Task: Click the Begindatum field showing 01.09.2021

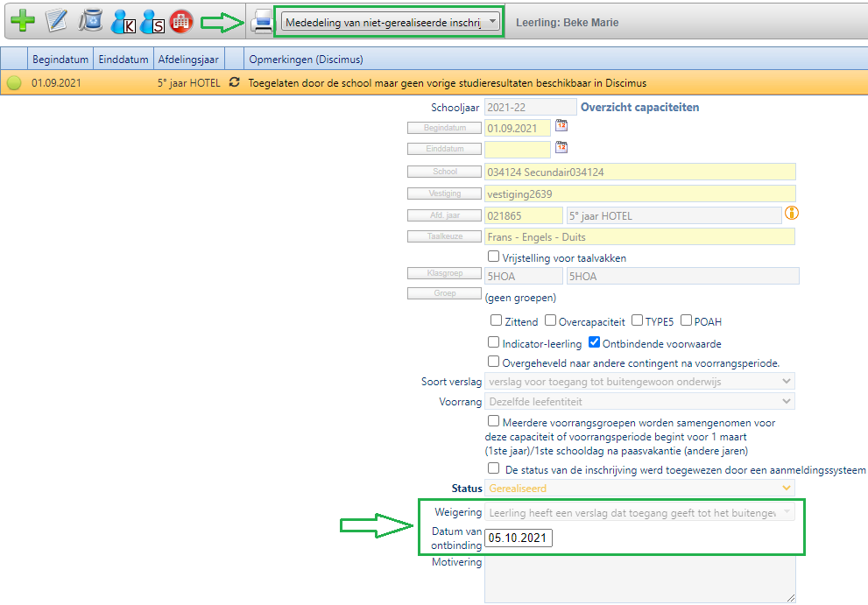Action: [518, 128]
